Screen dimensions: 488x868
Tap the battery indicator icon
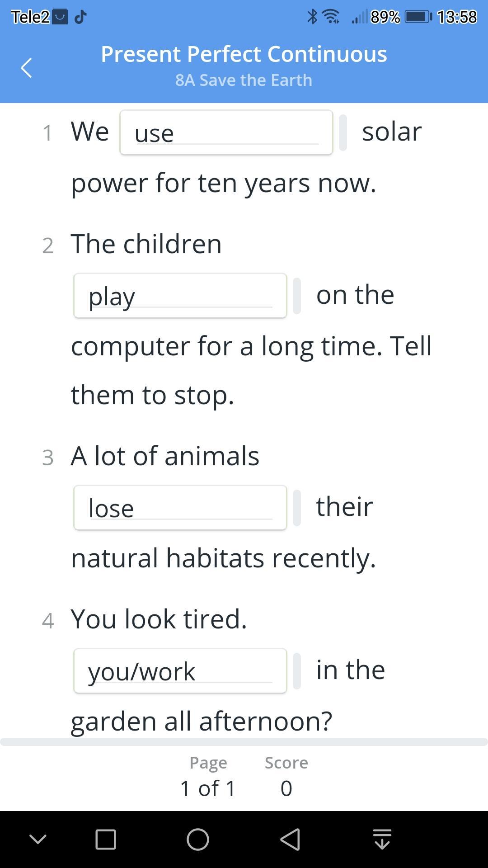point(418,17)
